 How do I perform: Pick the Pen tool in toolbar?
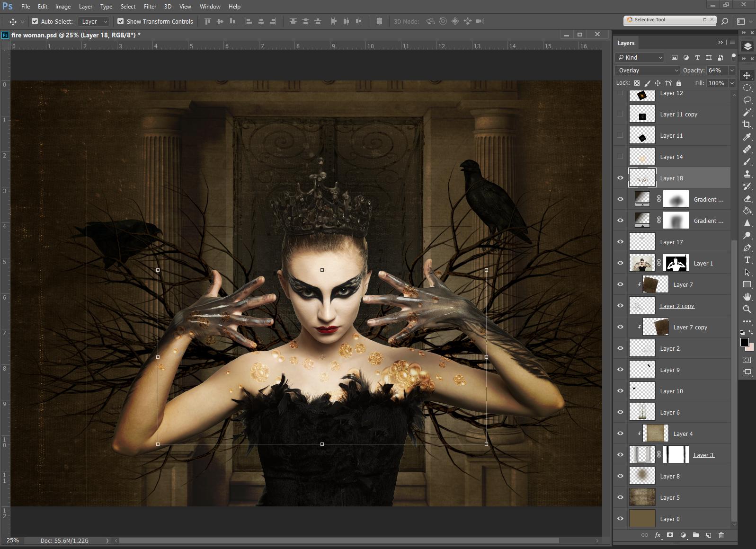(x=747, y=248)
